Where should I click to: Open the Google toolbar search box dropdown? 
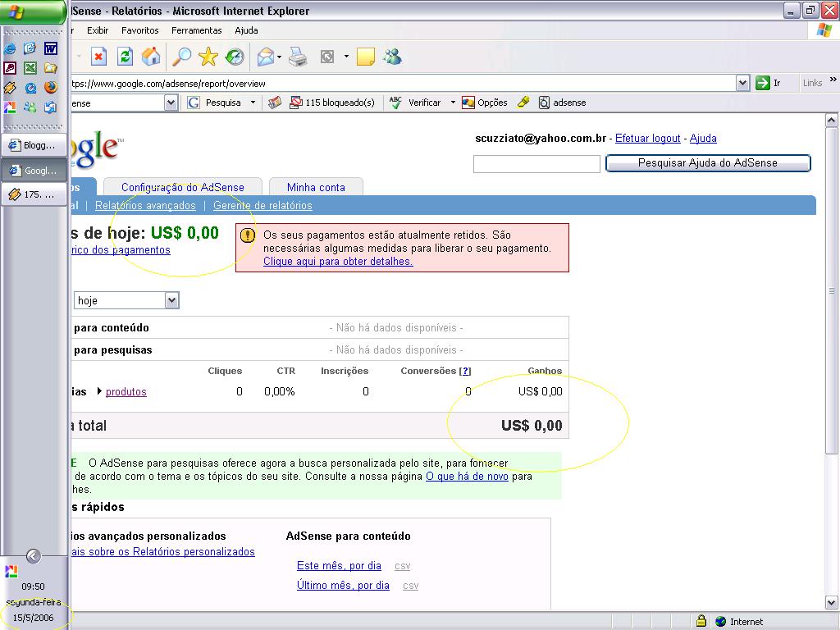click(x=171, y=103)
